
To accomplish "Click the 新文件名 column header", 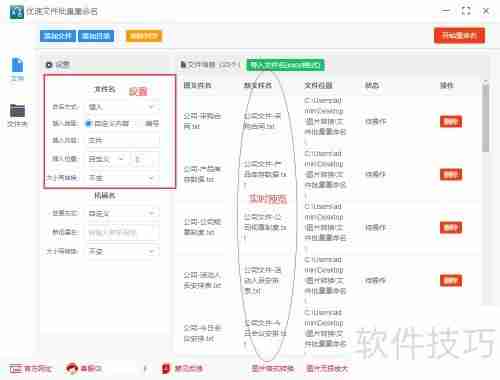I will click(x=258, y=85).
